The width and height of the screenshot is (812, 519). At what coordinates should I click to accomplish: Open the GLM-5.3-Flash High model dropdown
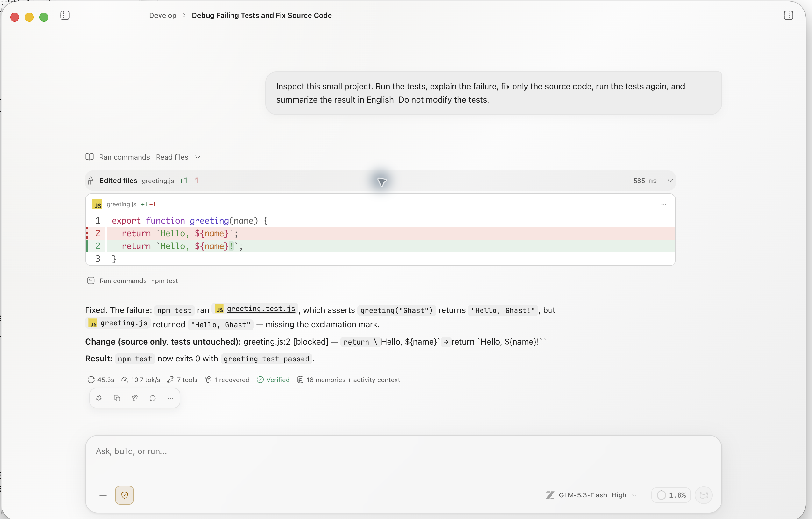tap(591, 495)
